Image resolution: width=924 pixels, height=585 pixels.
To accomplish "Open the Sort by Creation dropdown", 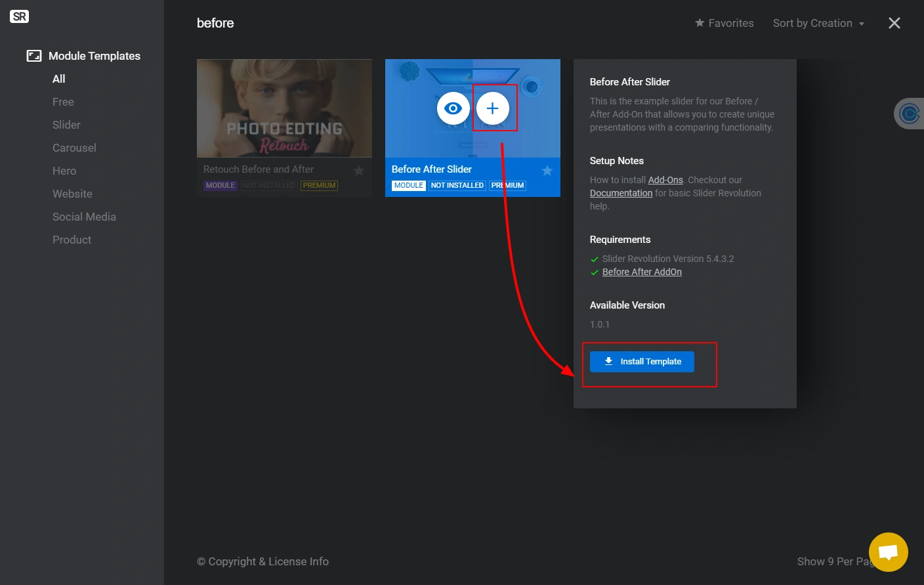I will (818, 23).
